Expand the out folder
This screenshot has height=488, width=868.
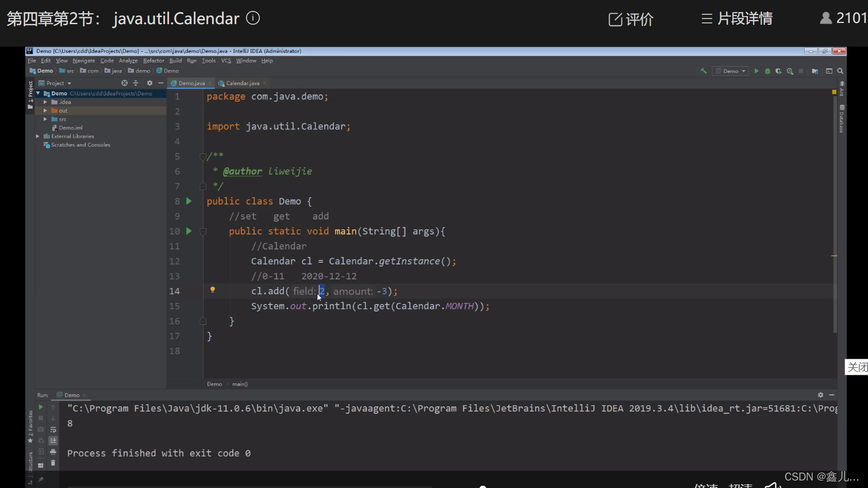[45, 110]
